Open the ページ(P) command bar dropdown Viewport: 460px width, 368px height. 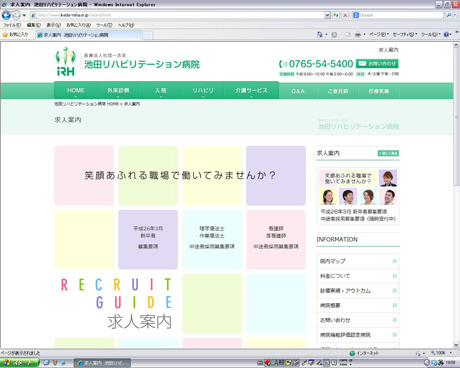(x=379, y=34)
